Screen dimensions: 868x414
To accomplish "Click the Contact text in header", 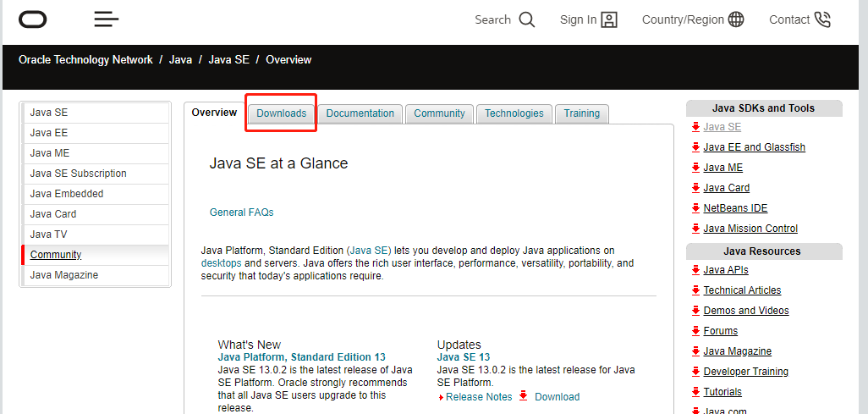I will (x=789, y=20).
